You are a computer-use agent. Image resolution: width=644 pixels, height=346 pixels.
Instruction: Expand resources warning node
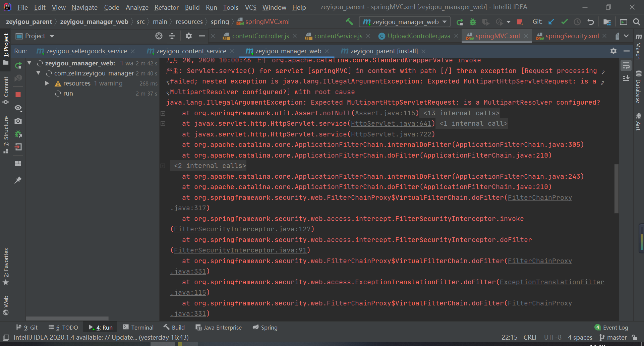point(47,83)
